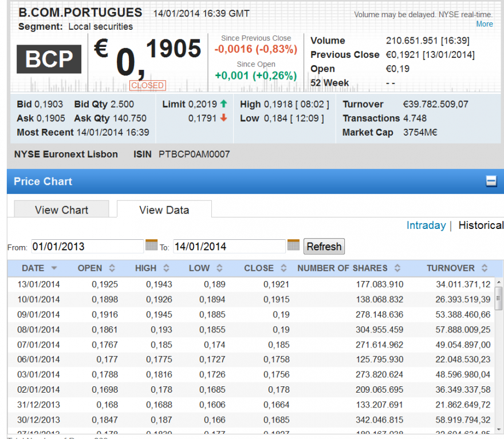Sort table by HIGH column arrows
Viewport: 504px width, 439px height.
(166, 268)
